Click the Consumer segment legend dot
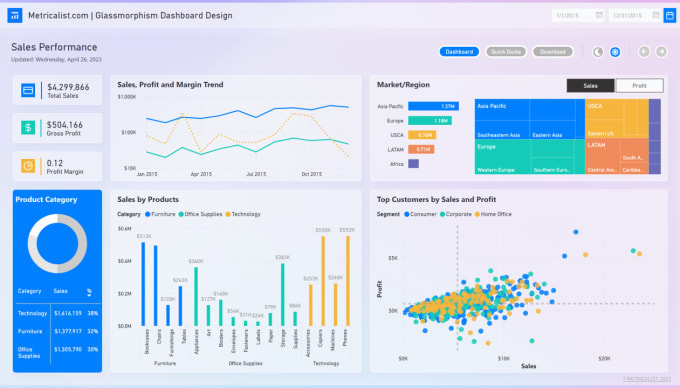Image resolution: width=680 pixels, height=388 pixels. (407, 214)
